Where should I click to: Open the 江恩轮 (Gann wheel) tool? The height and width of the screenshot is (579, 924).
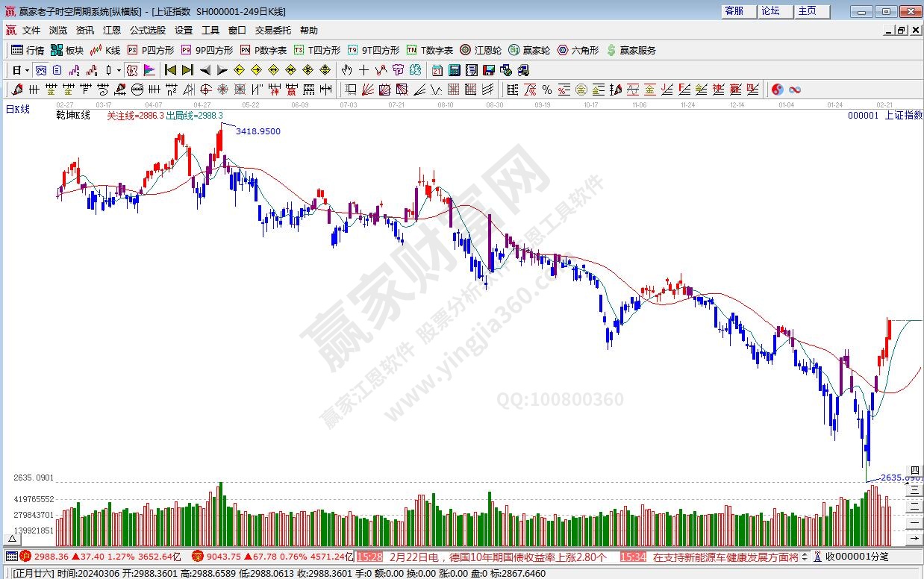[x=481, y=50]
